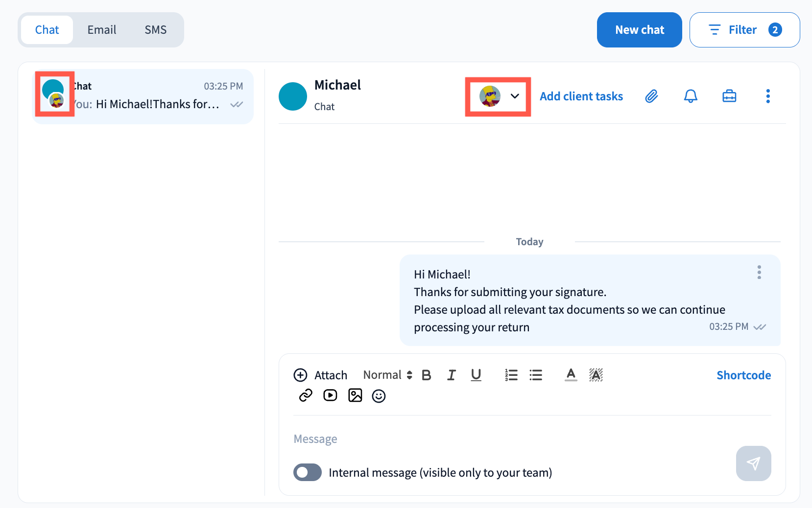
Task: Switch to the Email tab
Action: [x=102, y=30]
